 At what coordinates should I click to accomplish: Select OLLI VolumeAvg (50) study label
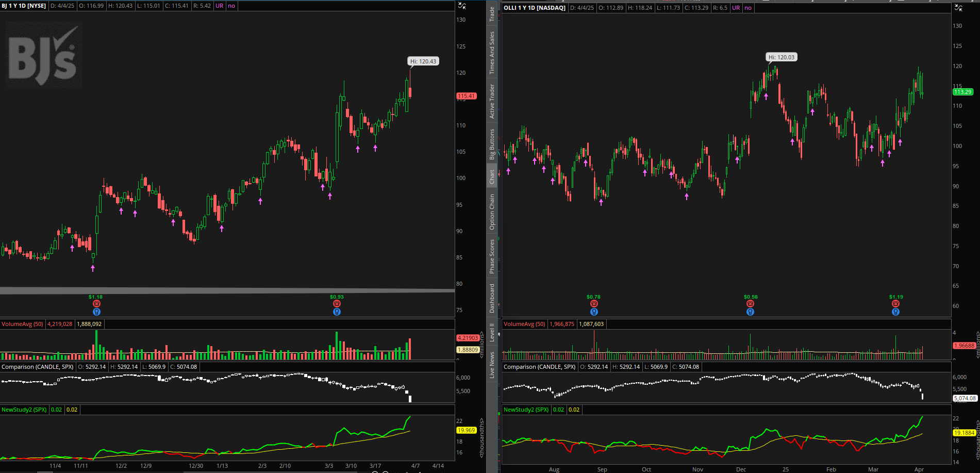point(524,324)
